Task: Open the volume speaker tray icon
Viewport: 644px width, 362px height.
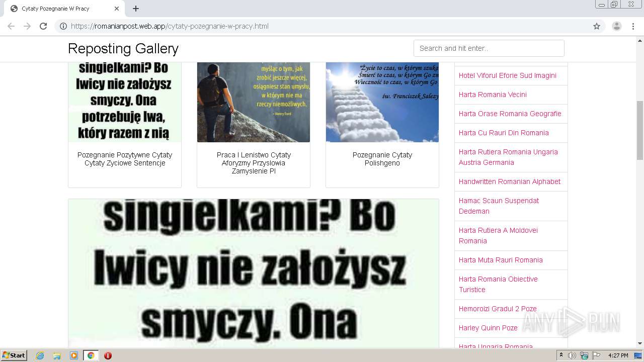Action: click(572, 355)
